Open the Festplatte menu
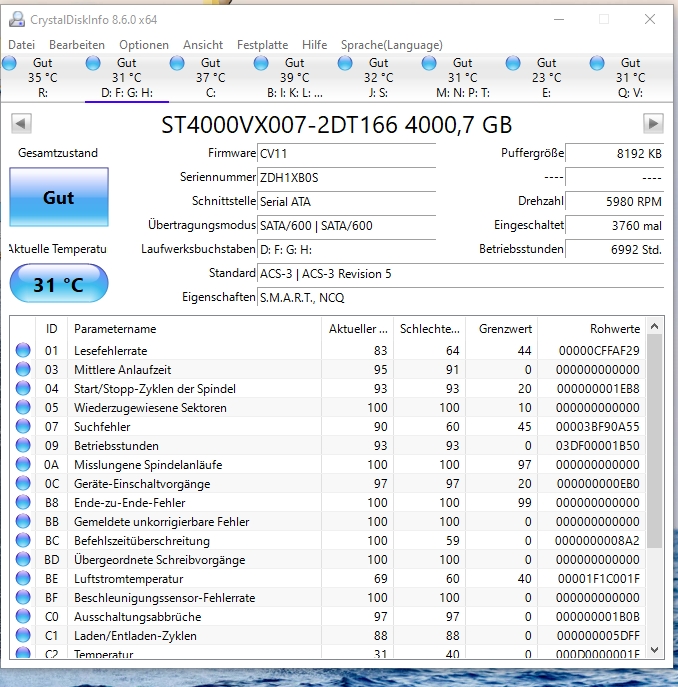This screenshot has height=687, width=678. pyautogui.click(x=263, y=45)
